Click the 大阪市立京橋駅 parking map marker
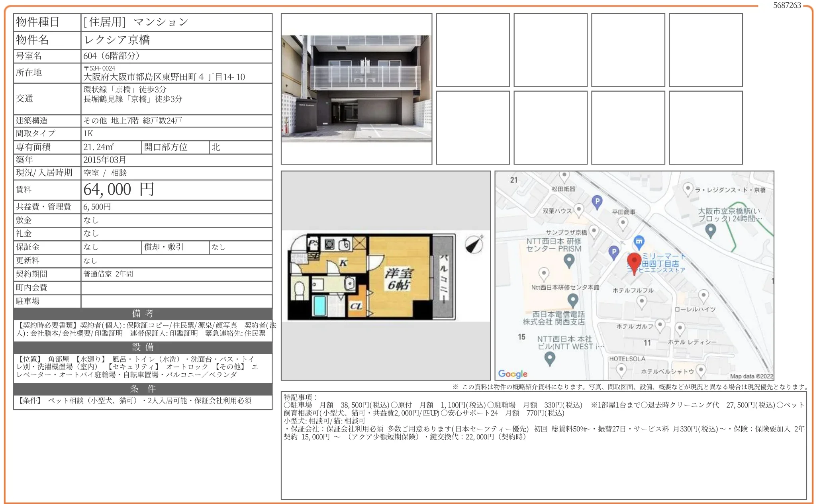This screenshot has width=819, height=504. point(710,230)
